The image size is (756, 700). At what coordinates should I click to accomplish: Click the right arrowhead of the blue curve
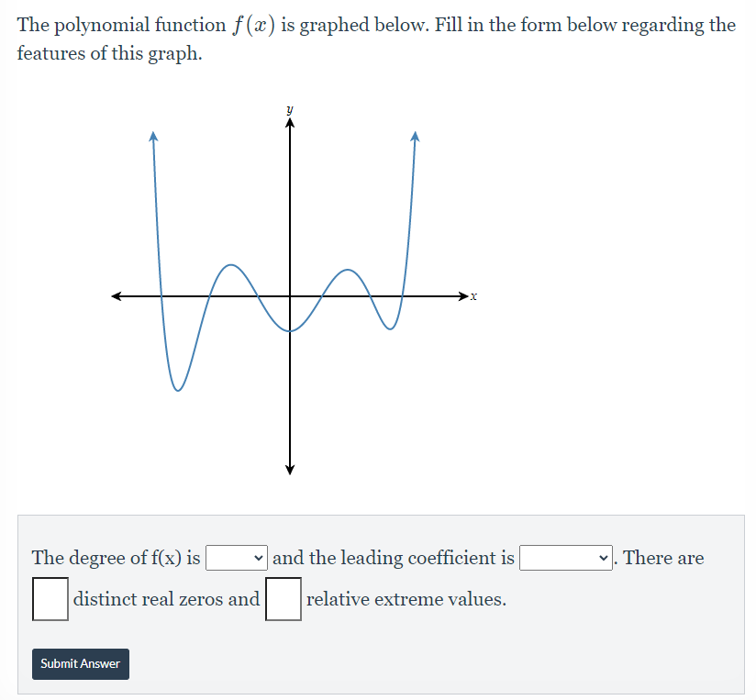point(415,136)
